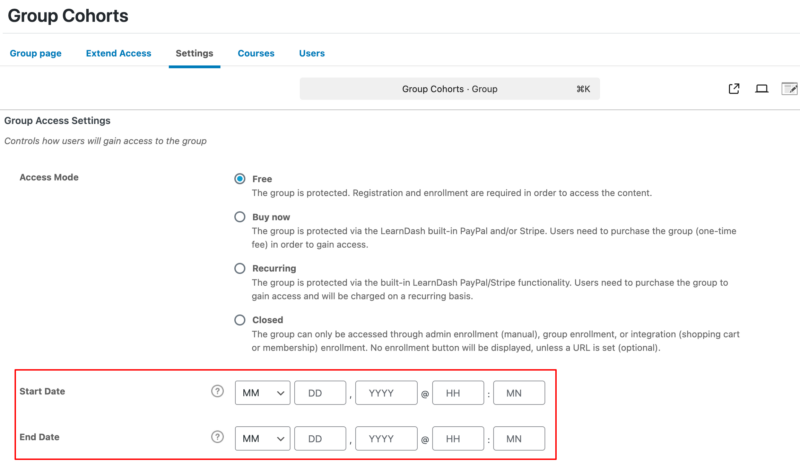
Task: Open the Start Date month dropdown
Action: click(263, 393)
